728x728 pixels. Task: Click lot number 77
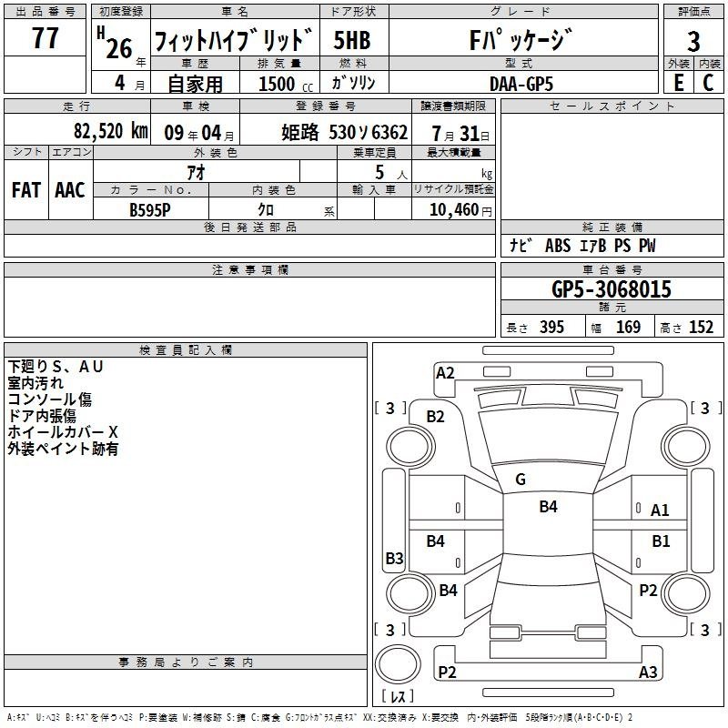(x=45, y=37)
